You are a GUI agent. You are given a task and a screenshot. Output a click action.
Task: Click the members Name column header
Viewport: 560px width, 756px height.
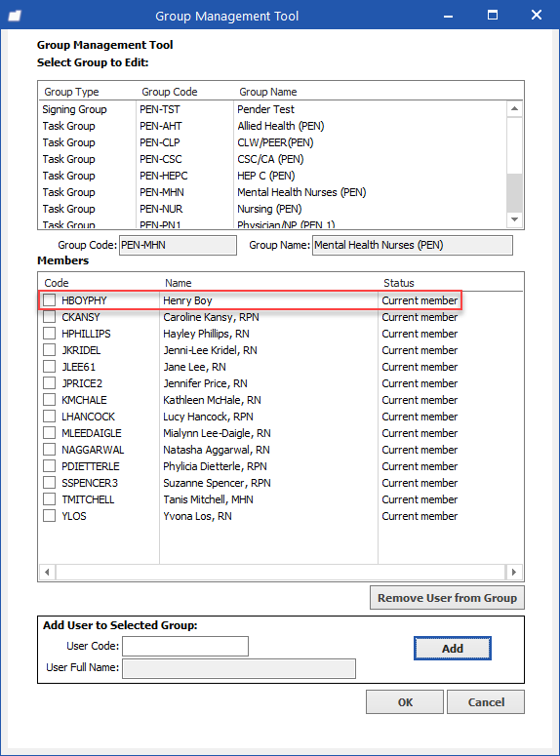tap(178, 283)
